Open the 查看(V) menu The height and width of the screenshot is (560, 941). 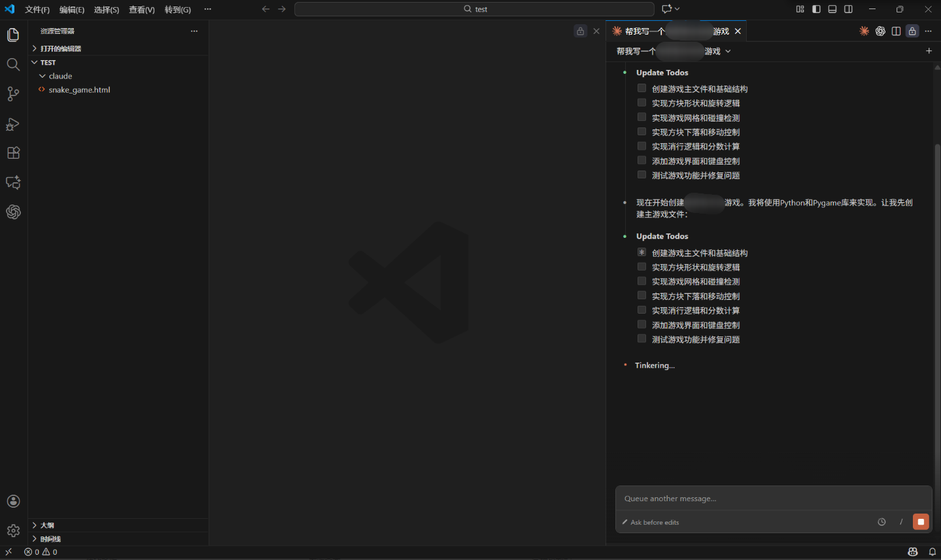[141, 10]
